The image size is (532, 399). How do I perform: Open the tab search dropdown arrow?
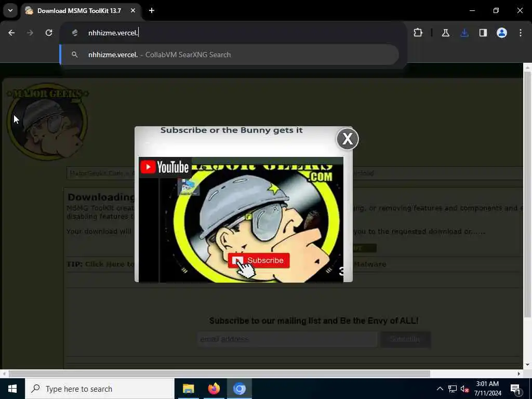[10, 10]
